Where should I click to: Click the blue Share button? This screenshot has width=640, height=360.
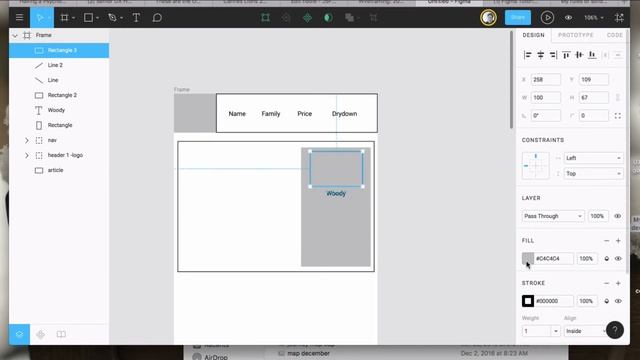(x=518, y=18)
